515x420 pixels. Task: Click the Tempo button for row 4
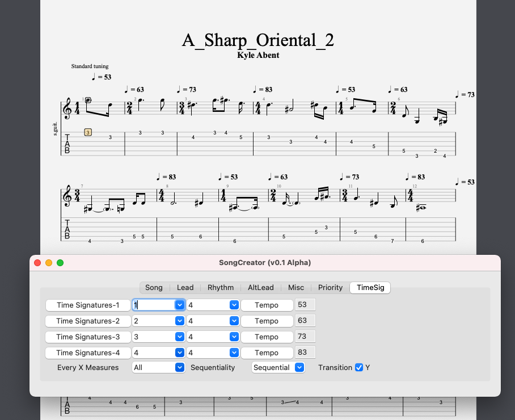point(267,352)
